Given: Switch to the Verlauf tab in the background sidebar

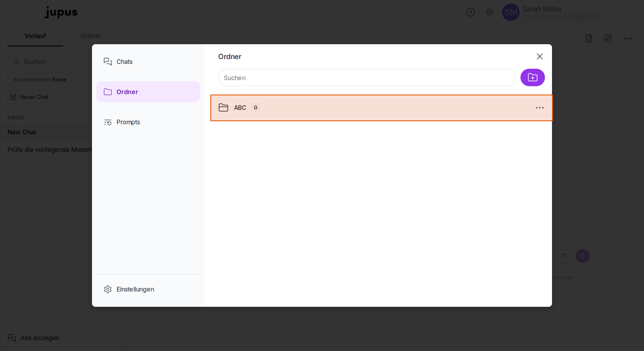Looking at the screenshot, I should pos(35,36).
